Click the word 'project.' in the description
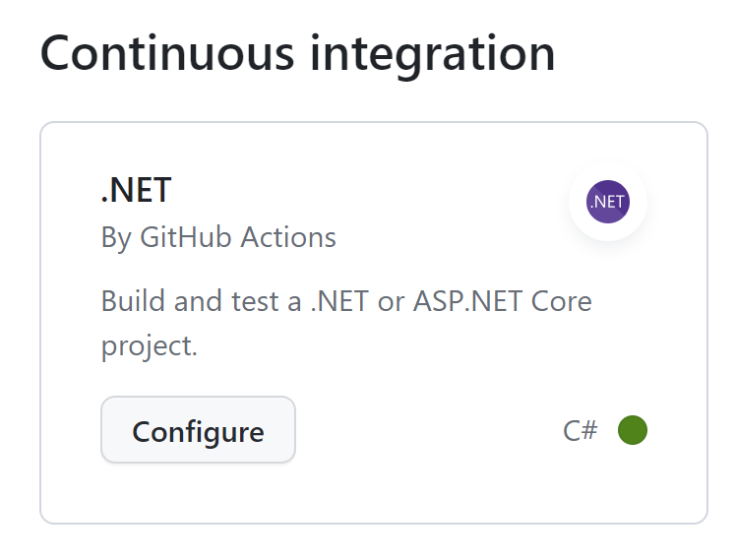Screen dimensions: 735x560 149,347
